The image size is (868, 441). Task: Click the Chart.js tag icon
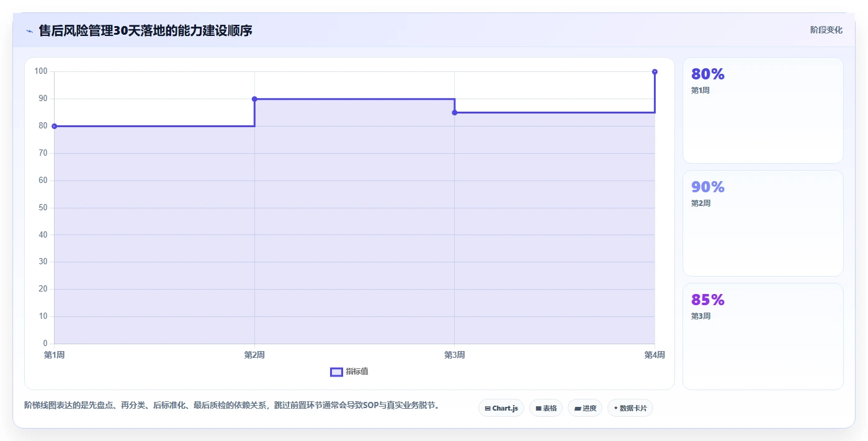pyautogui.click(x=488, y=408)
